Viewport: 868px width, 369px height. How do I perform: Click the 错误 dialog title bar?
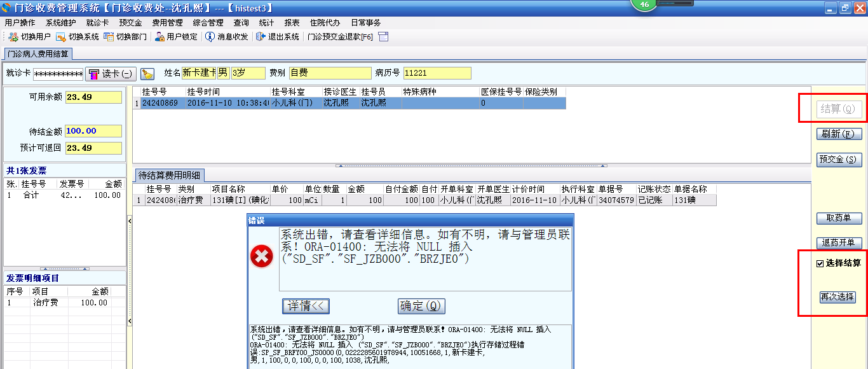[410, 220]
